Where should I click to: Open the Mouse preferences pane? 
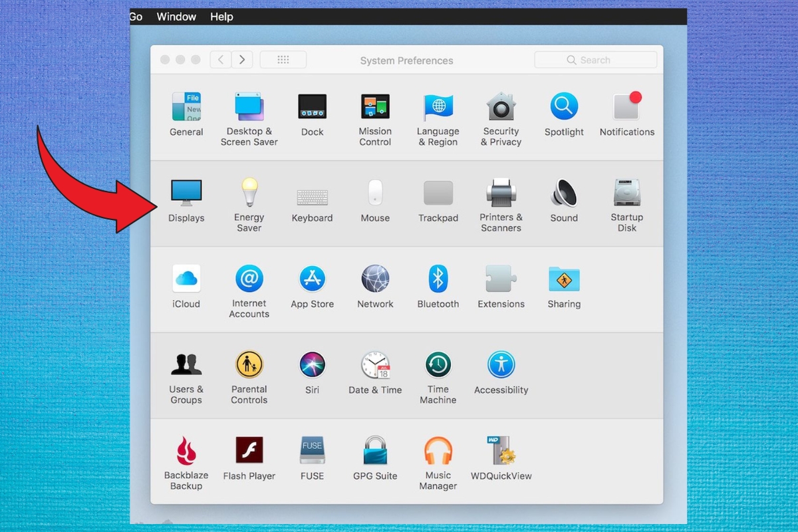click(375, 201)
